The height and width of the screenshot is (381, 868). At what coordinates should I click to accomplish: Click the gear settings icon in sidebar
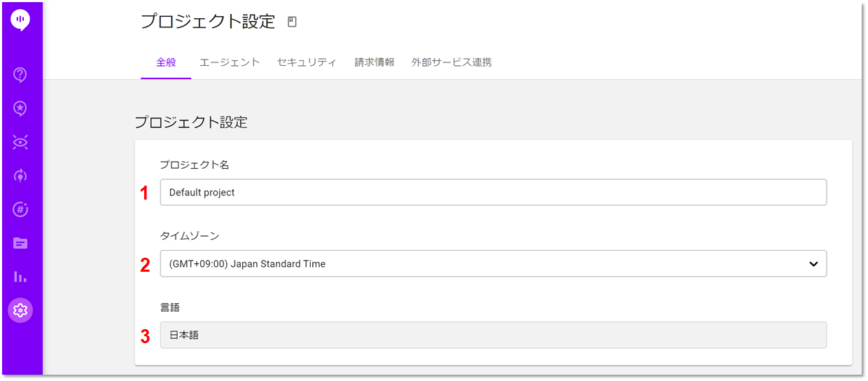click(20, 310)
